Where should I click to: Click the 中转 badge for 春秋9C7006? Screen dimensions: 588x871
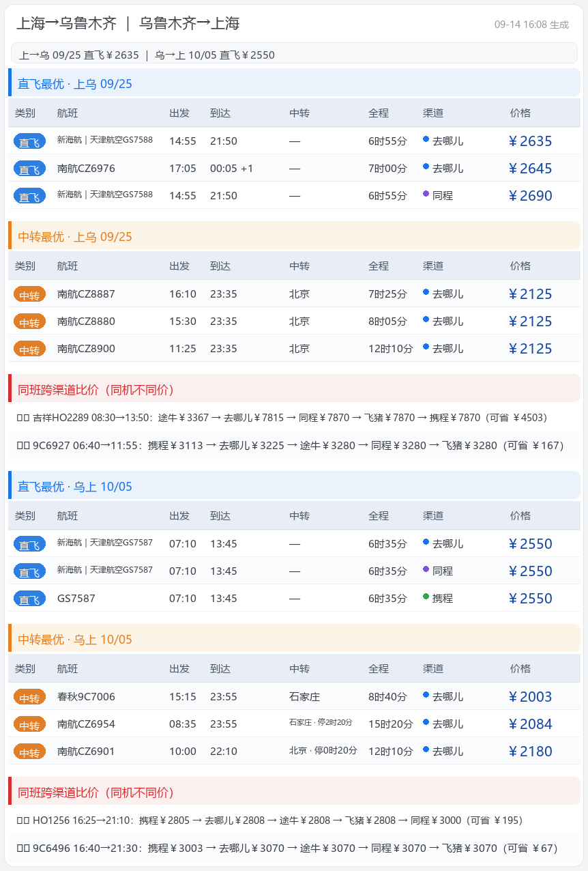click(x=29, y=697)
